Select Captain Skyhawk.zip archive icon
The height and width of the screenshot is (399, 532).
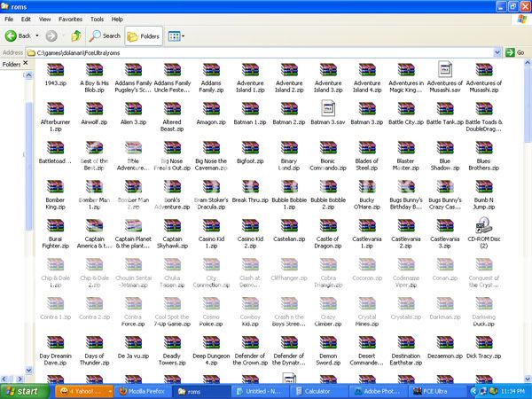click(172, 226)
